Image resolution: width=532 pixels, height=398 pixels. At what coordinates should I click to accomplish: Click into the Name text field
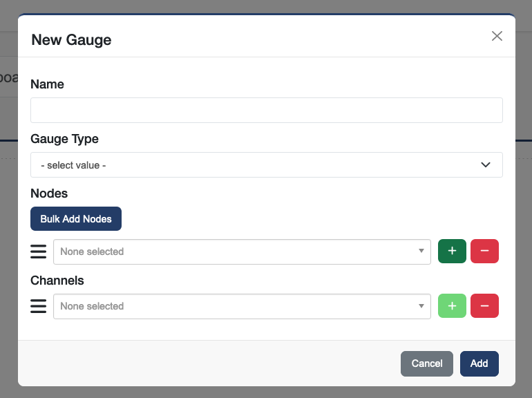tap(266, 111)
